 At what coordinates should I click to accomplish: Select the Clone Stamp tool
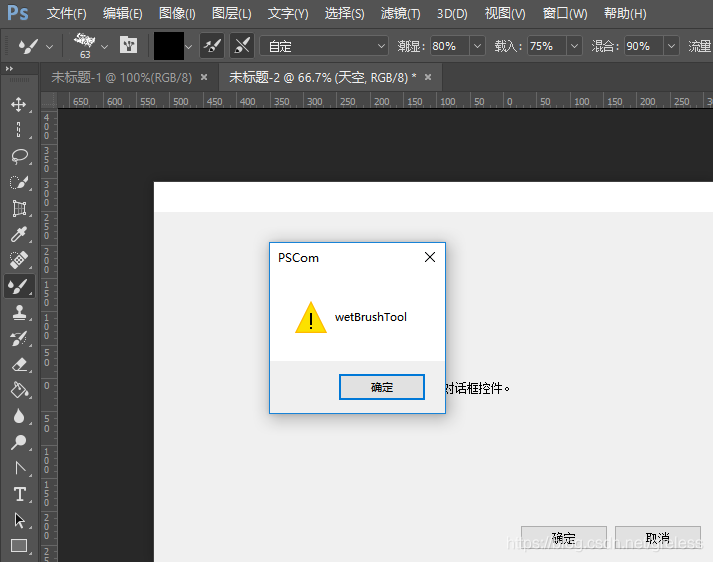19,312
